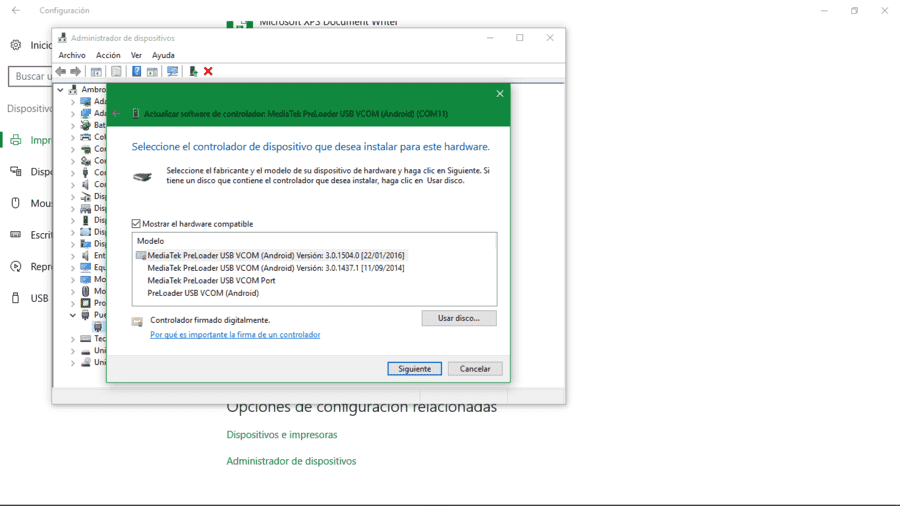
Task: Expand the 'Equ' tree node
Action: 73,267
